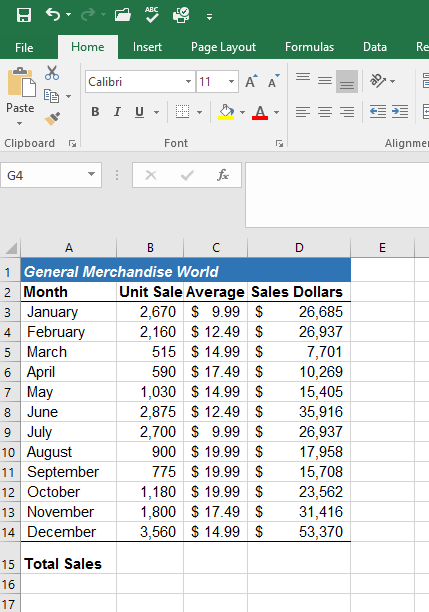
Task: Click the Borders icon
Action: click(182, 112)
